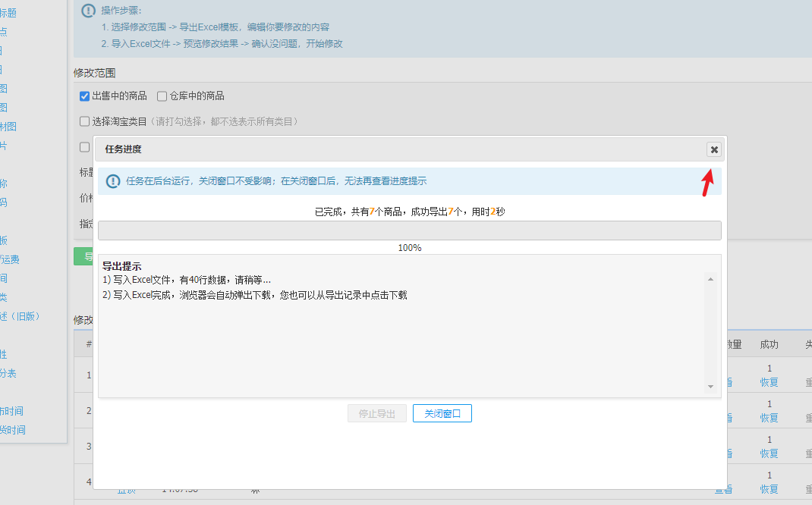The height and width of the screenshot is (505, 812).
Task: Enable the 仓库中的商品 checkbox
Action: click(162, 96)
